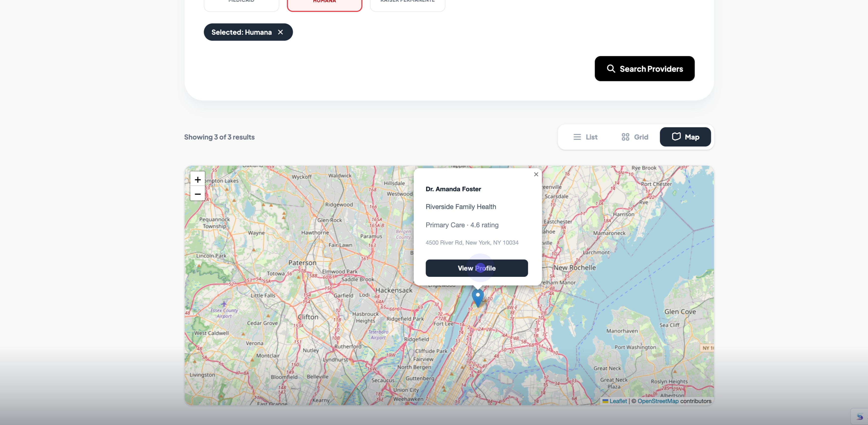Click the map zoom out minus button
This screenshot has width=868, height=425.
(197, 194)
